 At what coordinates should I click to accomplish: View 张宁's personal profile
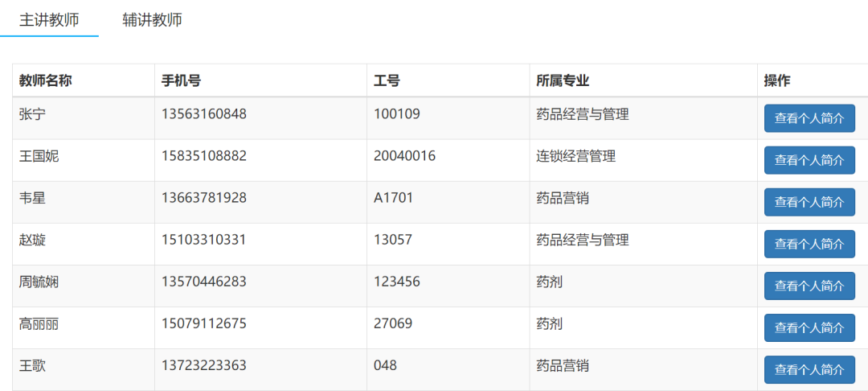[x=809, y=118]
